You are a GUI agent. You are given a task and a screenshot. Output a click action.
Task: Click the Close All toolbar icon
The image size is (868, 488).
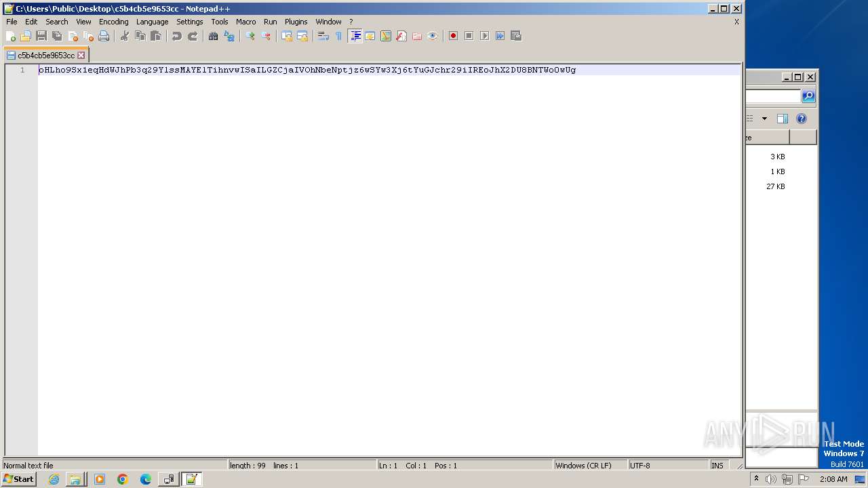click(x=88, y=36)
